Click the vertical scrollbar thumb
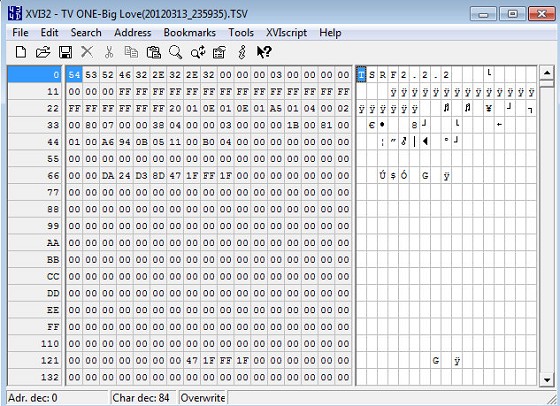This screenshot has height=406, width=560. [x=547, y=84]
